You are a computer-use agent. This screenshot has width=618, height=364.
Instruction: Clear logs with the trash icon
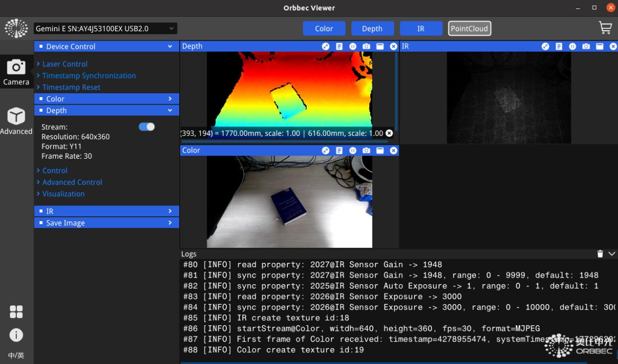(600, 254)
